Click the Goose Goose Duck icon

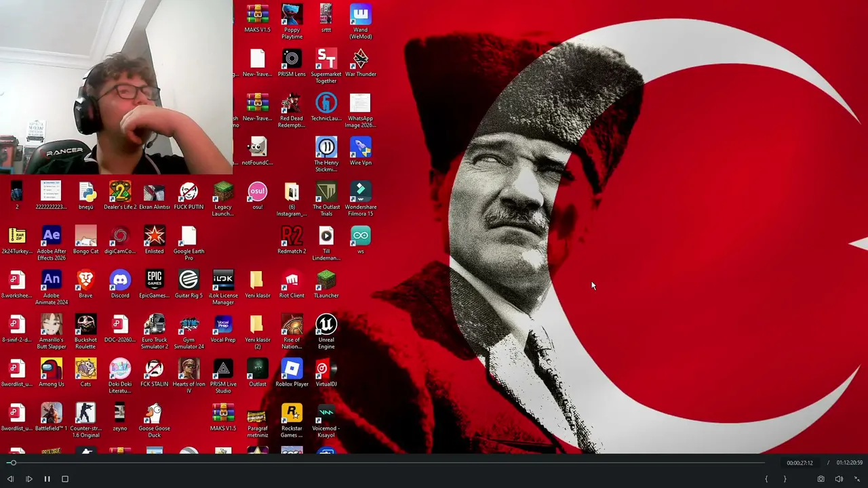pyautogui.click(x=155, y=421)
